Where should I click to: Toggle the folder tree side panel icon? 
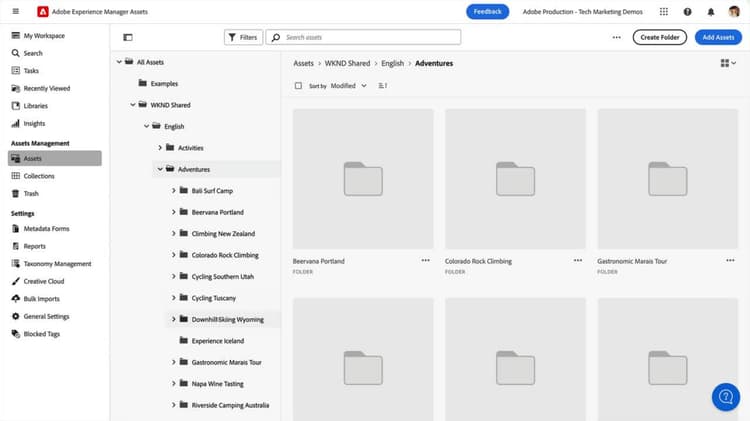pos(128,37)
